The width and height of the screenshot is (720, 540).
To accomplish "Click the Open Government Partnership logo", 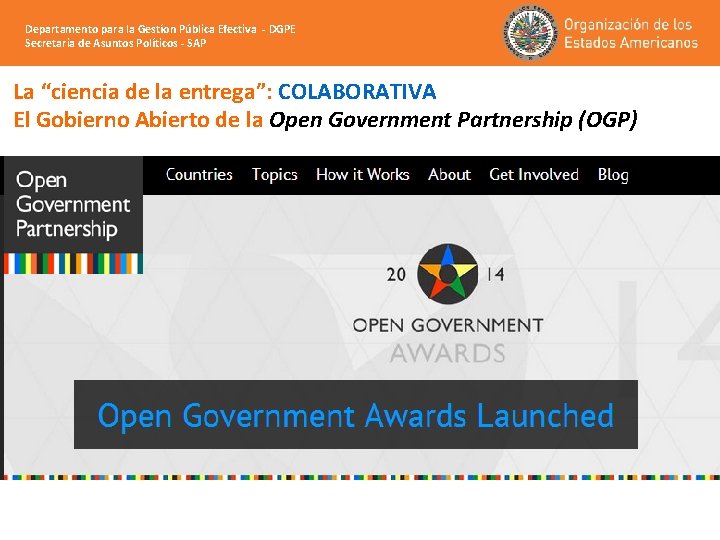I will [73, 215].
